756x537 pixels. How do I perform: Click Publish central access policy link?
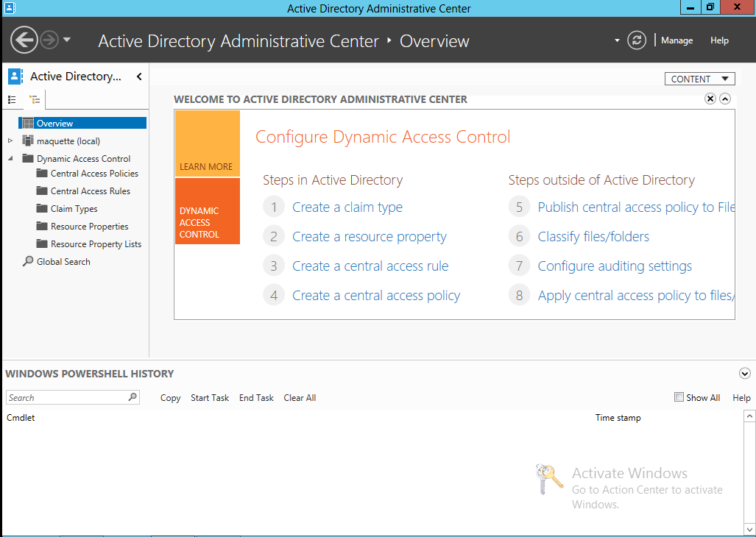coord(636,207)
